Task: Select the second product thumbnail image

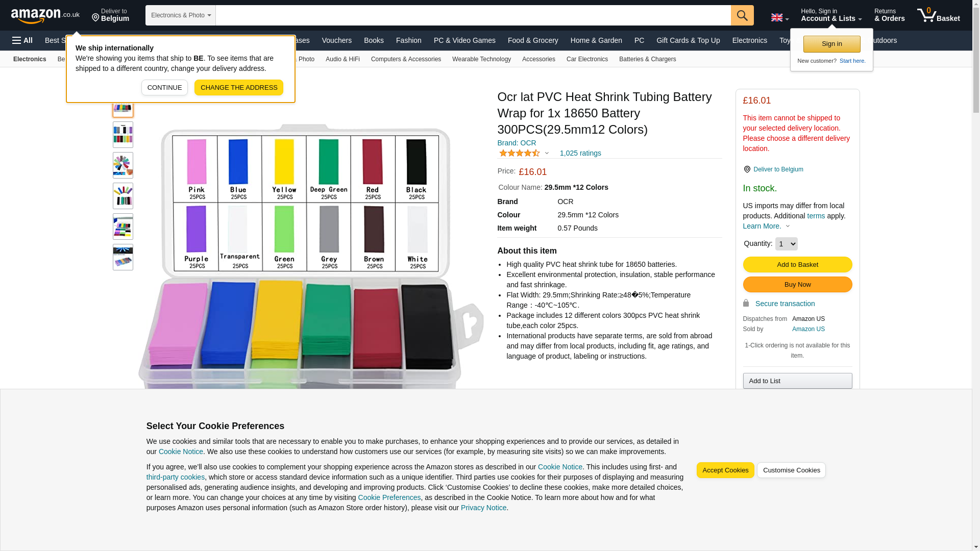Action: click(x=122, y=135)
